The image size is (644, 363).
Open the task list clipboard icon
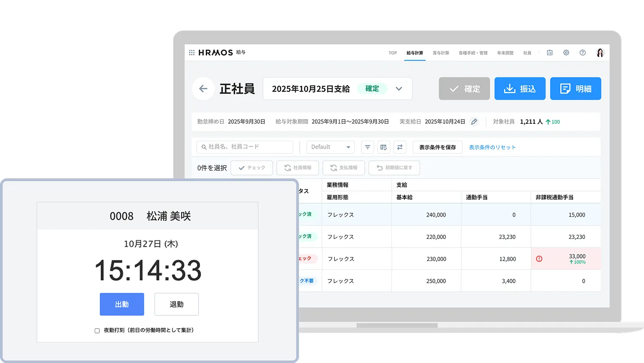coord(549,52)
